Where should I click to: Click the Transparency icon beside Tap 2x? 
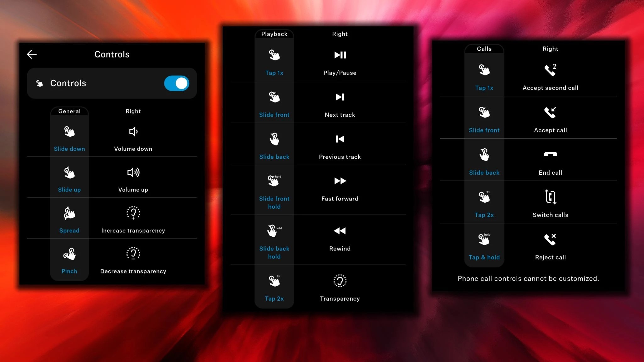(x=340, y=281)
